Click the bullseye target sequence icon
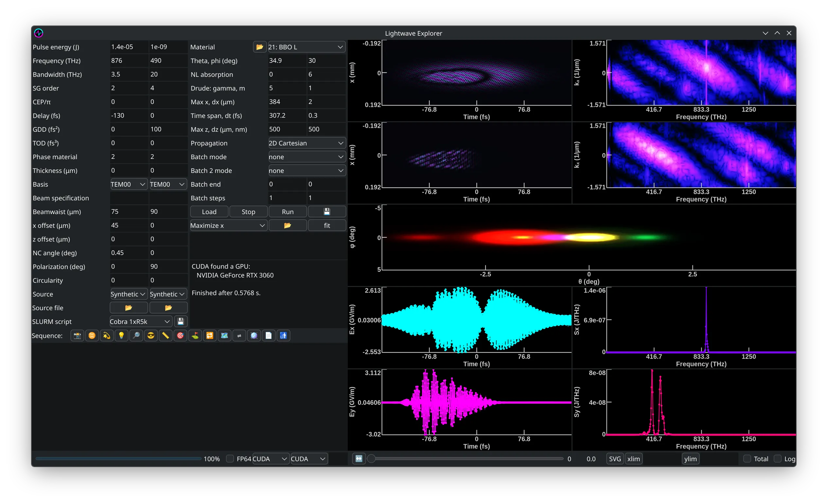 click(x=181, y=335)
